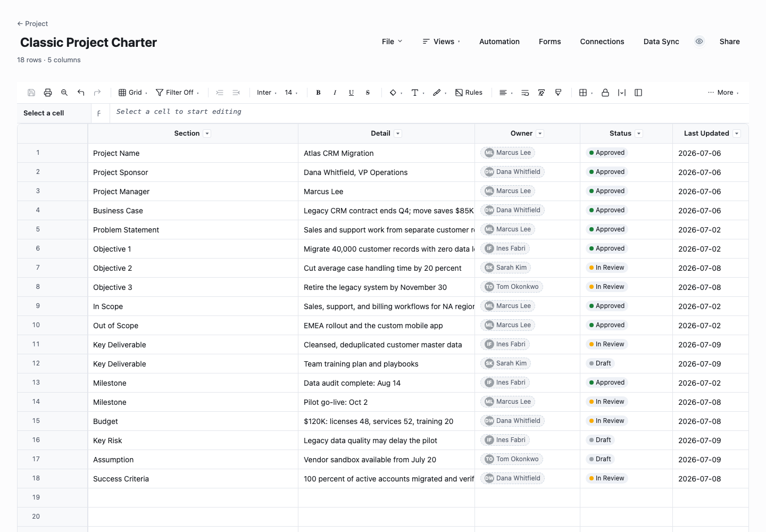The height and width of the screenshot is (532, 766).
Task: Decrease indent with the outdent icon
Action: coord(236,93)
